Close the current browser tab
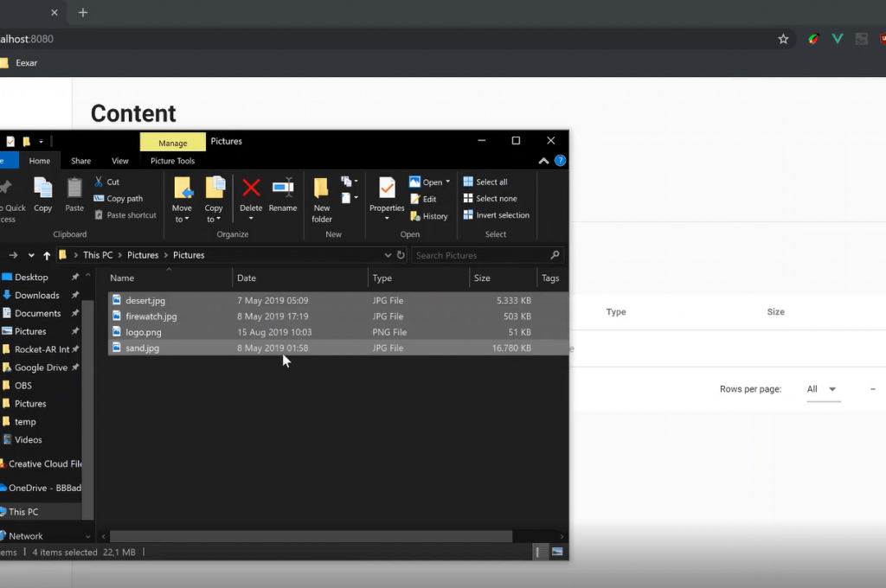This screenshot has width=886, height=588. pyautogui.click(x=55, y=12)
